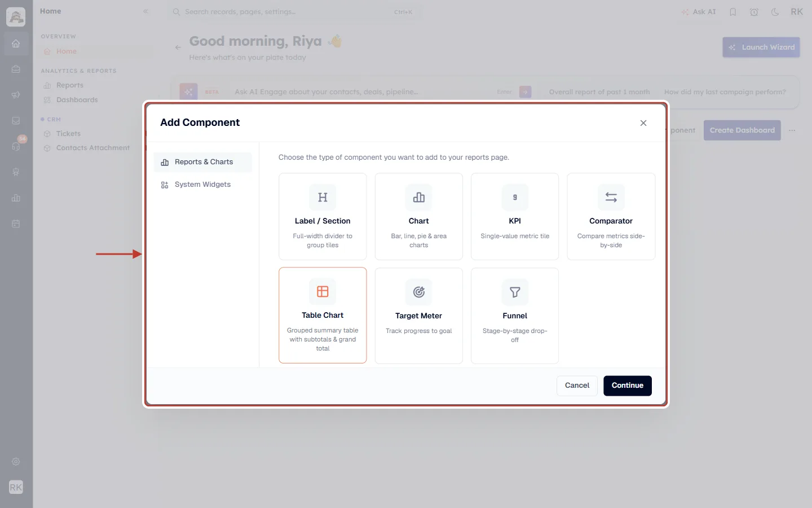812x508 pixels.
Task: Open the Reports & Charts tab
Action: [x=203, y=162]
